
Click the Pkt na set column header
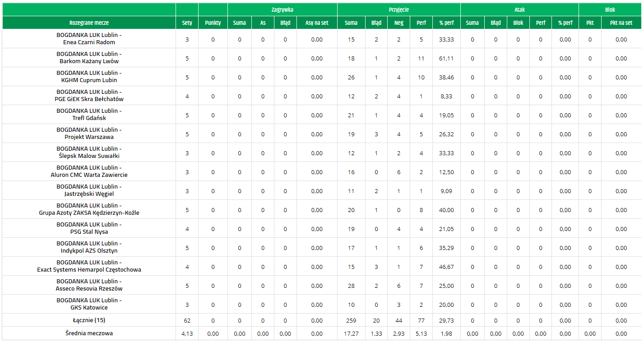[x=621, y=23]
